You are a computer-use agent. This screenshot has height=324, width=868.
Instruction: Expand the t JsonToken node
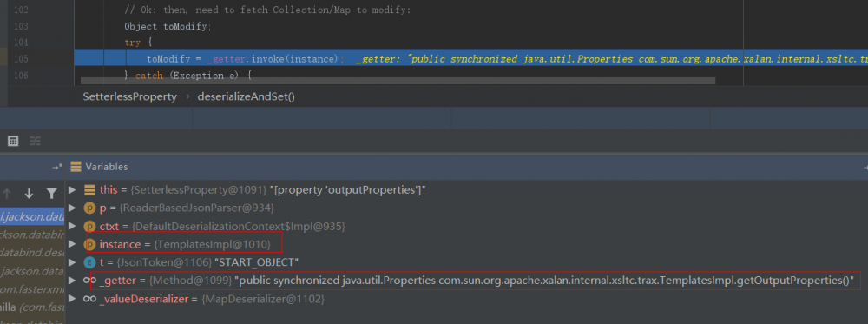pyautogui.click(x=72, y=262)
